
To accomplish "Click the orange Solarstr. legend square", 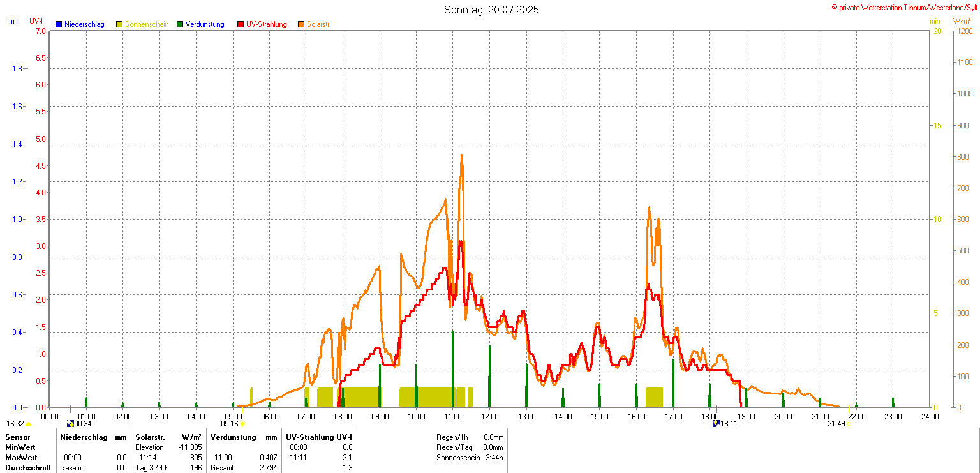I will click(301, 24).
